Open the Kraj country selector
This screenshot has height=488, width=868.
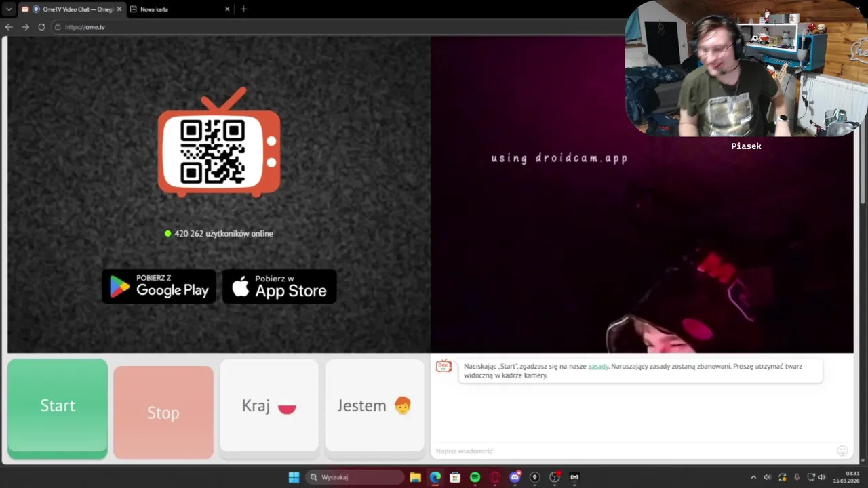tap(269, 406)
